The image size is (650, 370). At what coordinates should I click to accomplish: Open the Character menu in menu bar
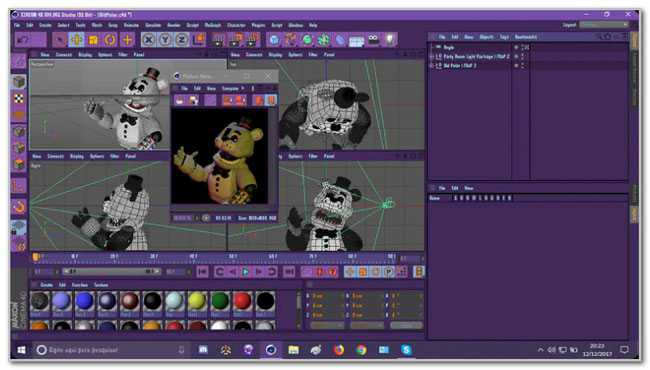point(236,25)
